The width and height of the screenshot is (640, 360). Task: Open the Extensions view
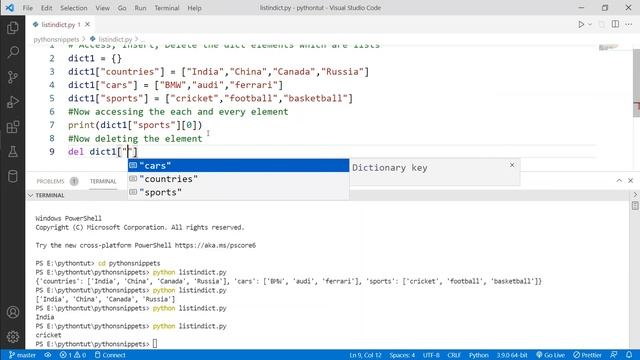coord(13,127)
